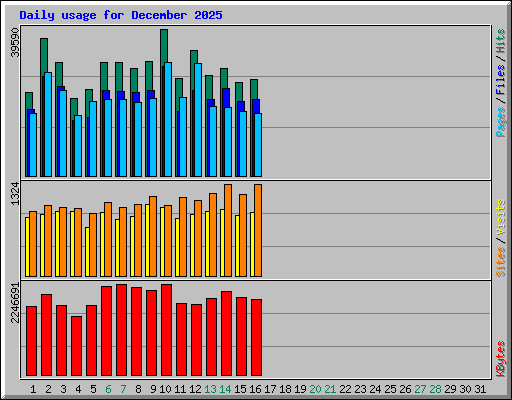Click the orange bar for day 16
This screenshot has width=512, height=400.
coord(258,230)
